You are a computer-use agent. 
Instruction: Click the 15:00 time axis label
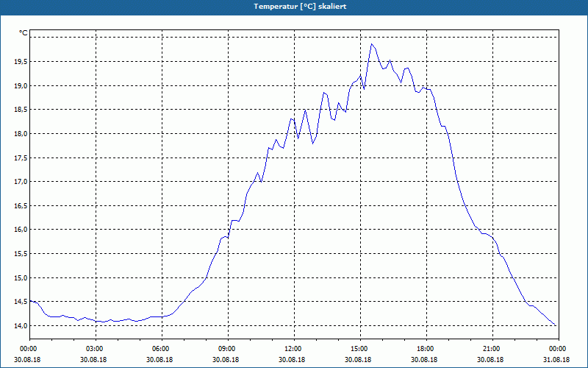tap(360, 349)
